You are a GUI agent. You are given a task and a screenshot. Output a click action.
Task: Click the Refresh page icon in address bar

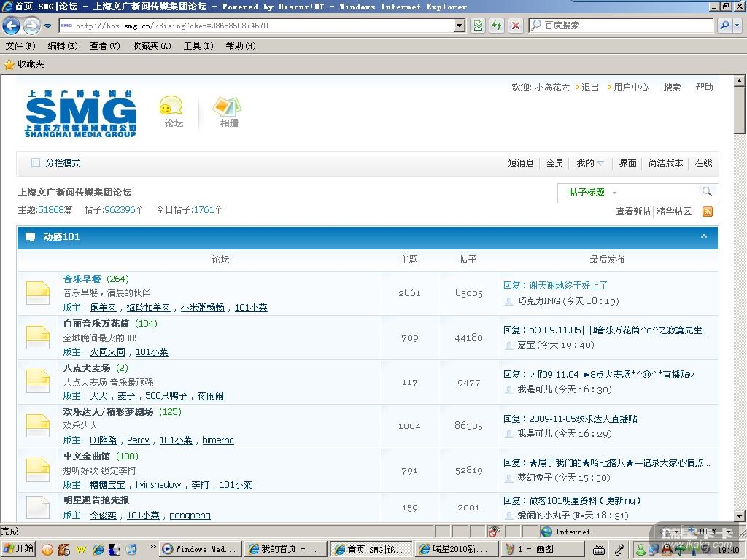[497, 26]
